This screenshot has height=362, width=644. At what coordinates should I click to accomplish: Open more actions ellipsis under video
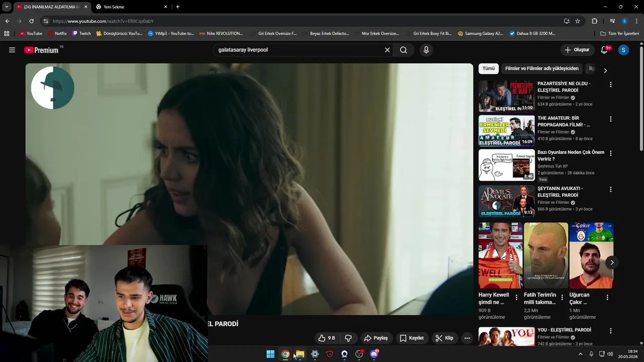click(467, 338)
